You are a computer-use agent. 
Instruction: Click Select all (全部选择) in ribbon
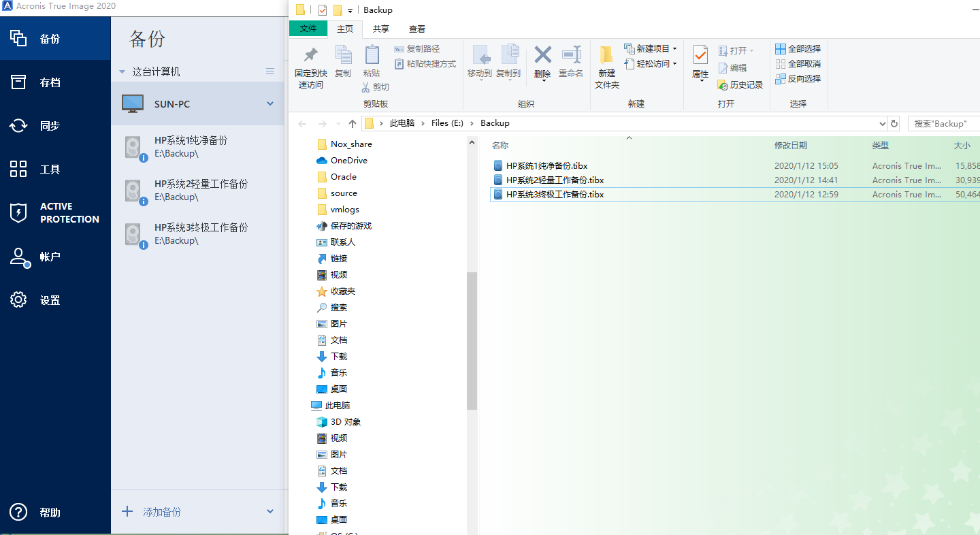(798, 49)
